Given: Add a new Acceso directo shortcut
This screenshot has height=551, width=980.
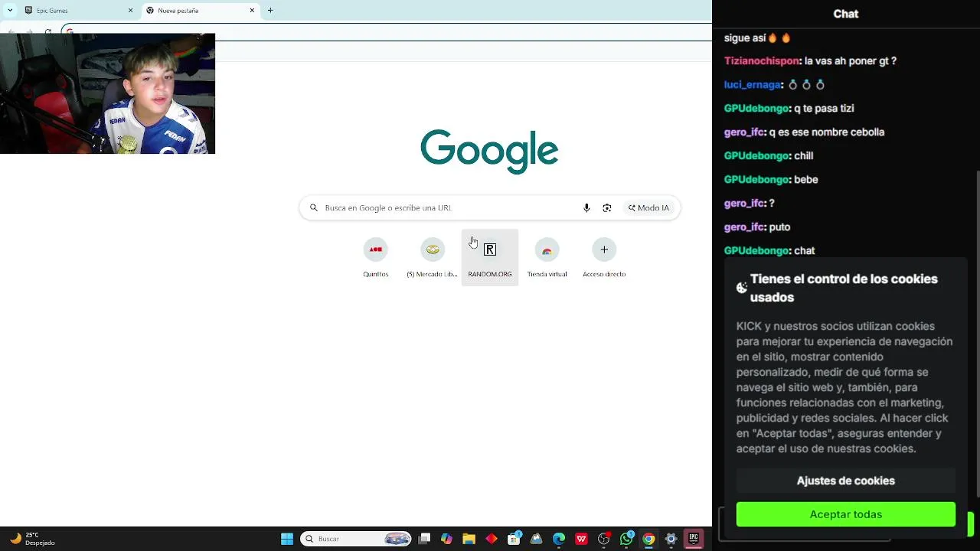Looking at the screenshot, I should [x=604, y=257].
